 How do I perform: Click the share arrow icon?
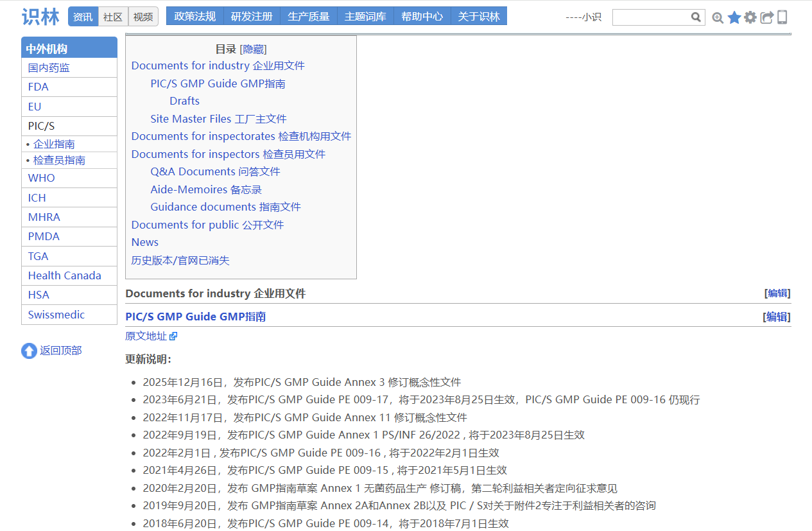point(766,17)
